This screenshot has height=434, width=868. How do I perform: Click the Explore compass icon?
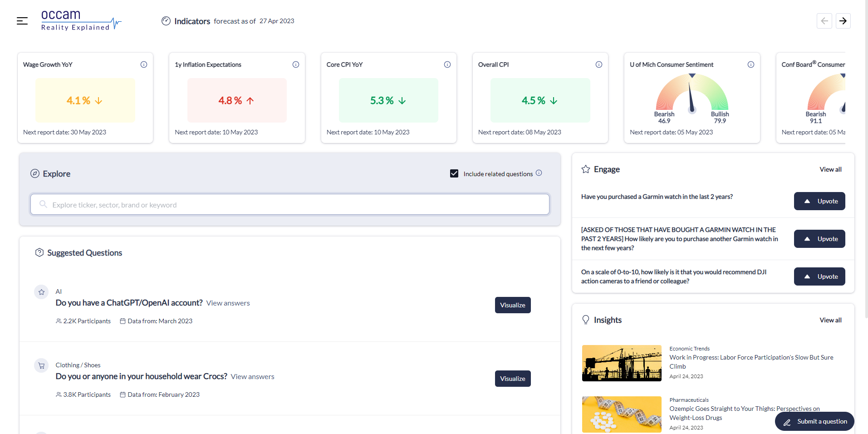(x=35, y=173)
